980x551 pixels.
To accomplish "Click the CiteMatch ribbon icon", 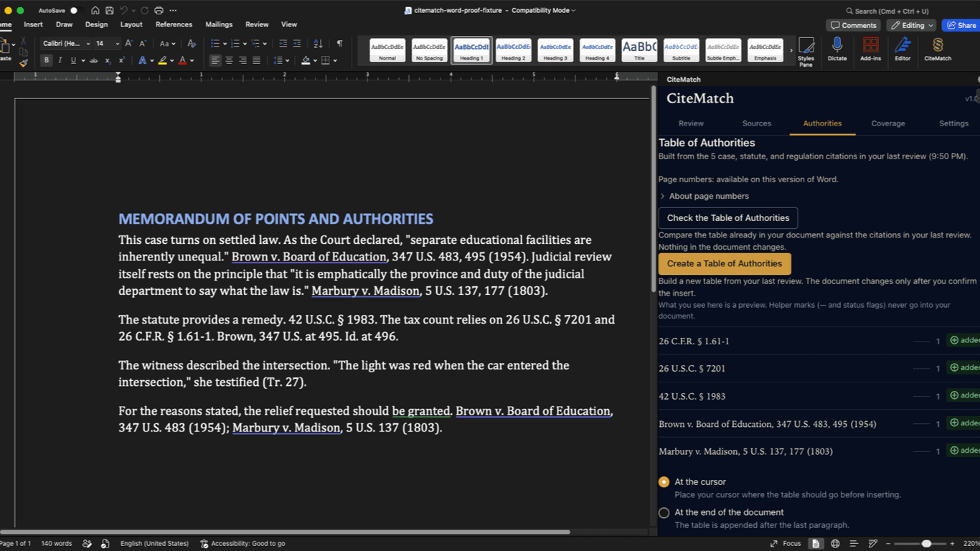I will click(x=938, y=50).
